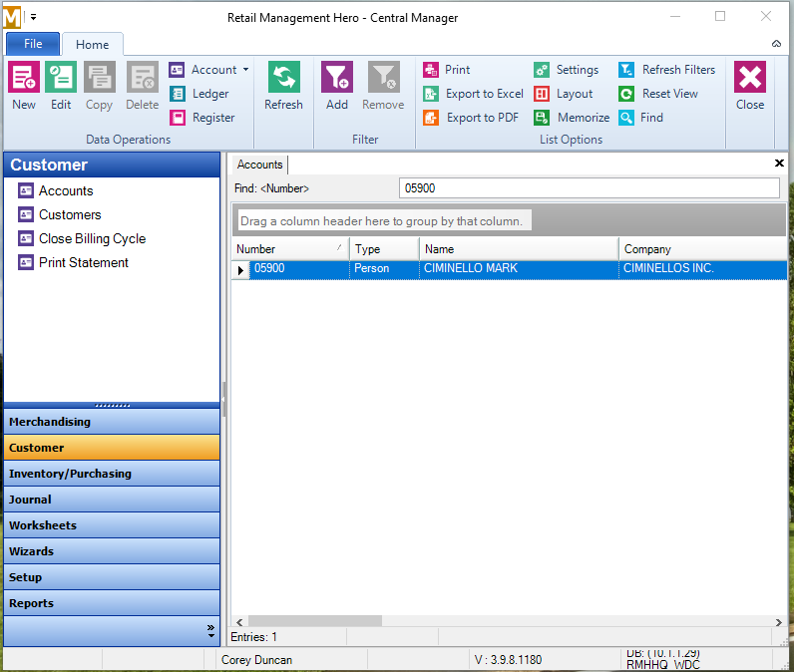Open the Reports navigation section

pyautogui.click(x=112, y=603)
